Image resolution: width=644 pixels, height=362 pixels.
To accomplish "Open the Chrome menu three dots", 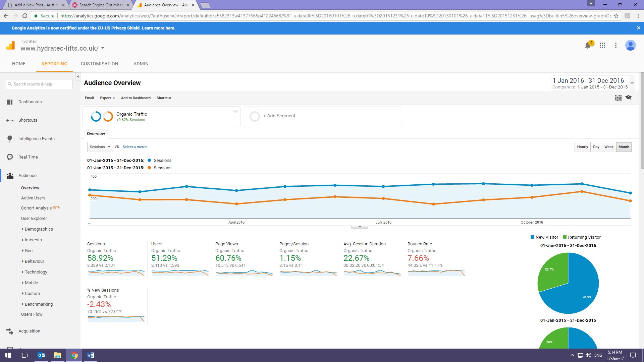I will point(638,16).
